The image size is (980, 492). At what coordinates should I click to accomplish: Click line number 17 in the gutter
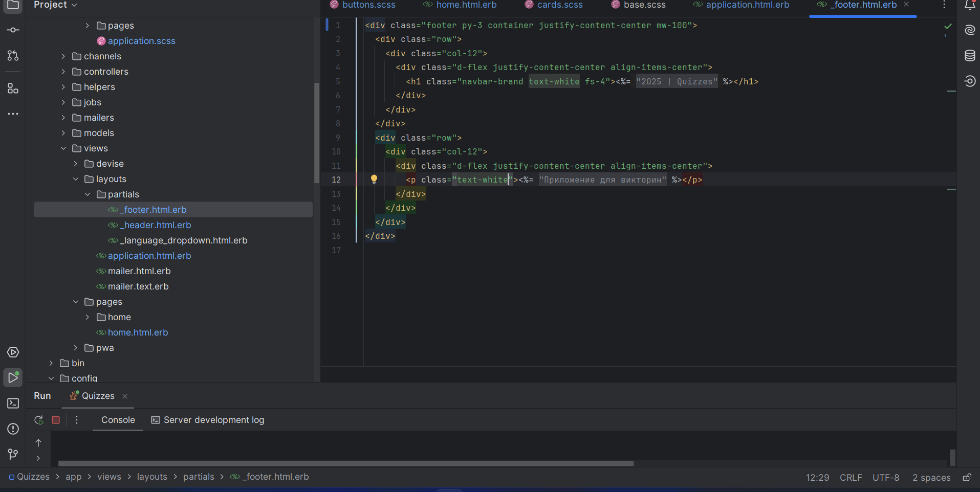tap(336, 250)
